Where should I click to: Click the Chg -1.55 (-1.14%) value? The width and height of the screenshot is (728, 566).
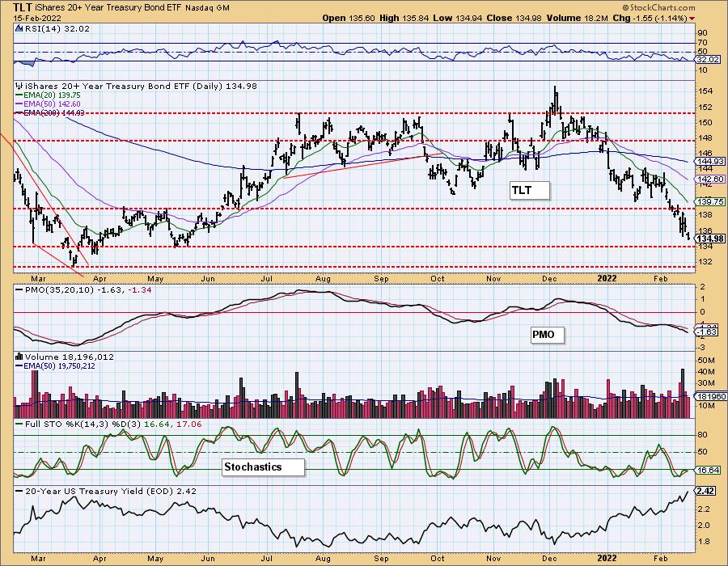coord(650,18)
